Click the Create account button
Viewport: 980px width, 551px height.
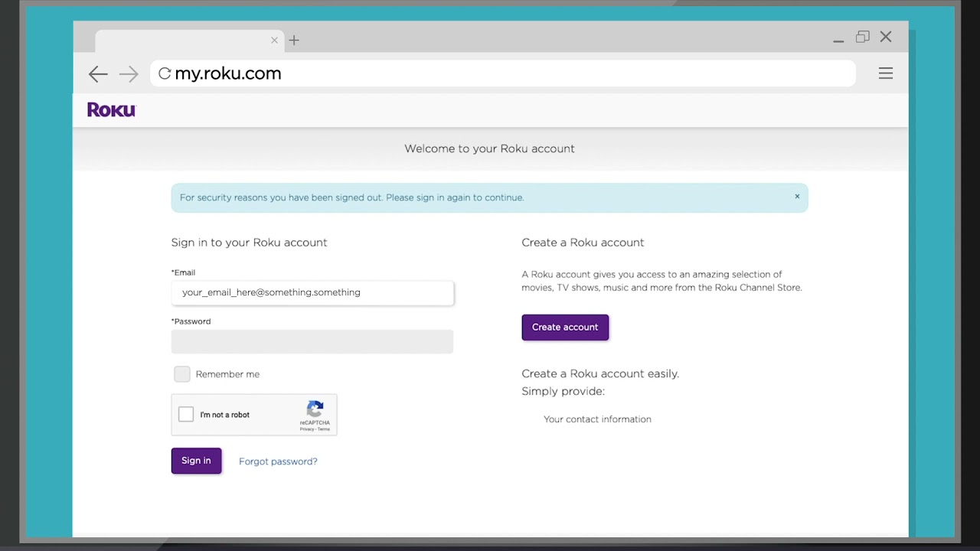coord(565,327)
